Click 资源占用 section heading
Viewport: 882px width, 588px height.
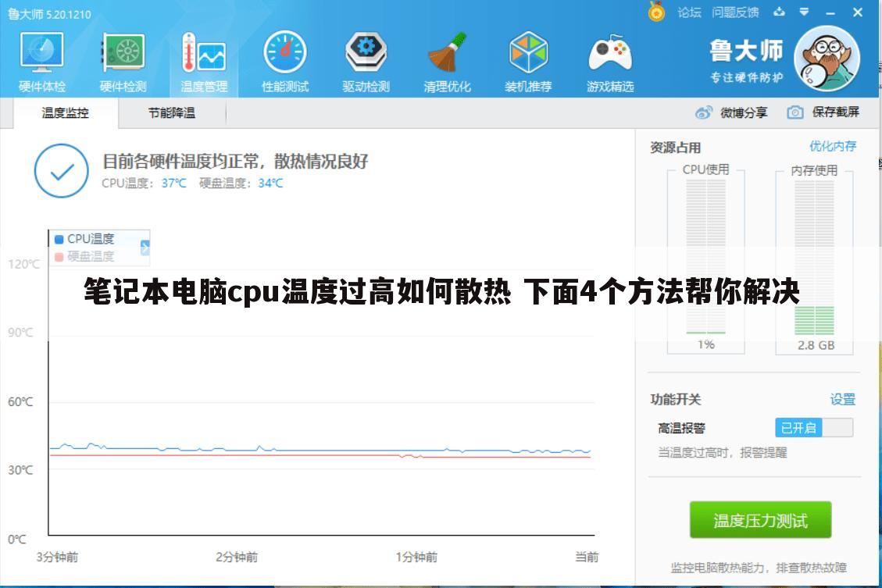click(x=676, y=148)
